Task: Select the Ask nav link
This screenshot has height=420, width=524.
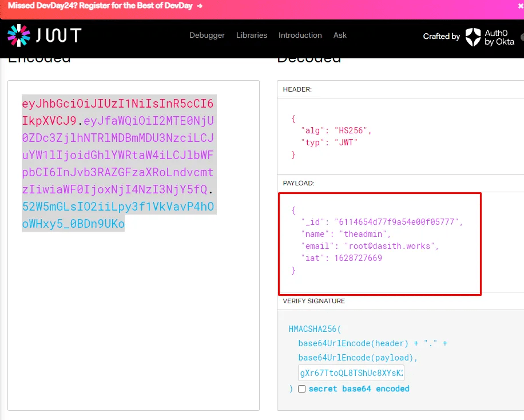Action: coord(340,35)
